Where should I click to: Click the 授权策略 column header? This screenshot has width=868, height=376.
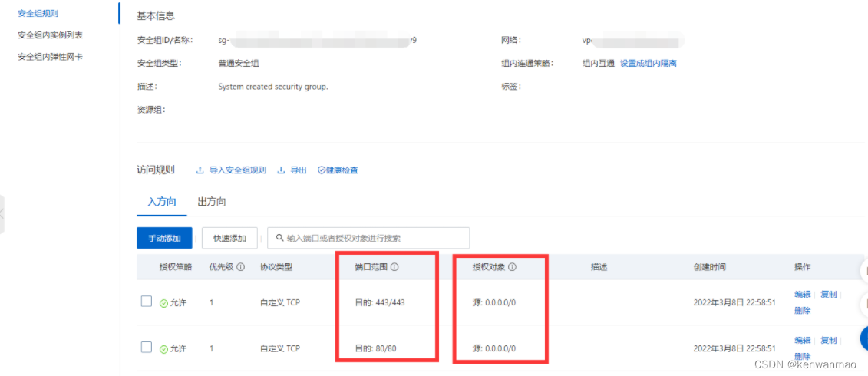176,267
